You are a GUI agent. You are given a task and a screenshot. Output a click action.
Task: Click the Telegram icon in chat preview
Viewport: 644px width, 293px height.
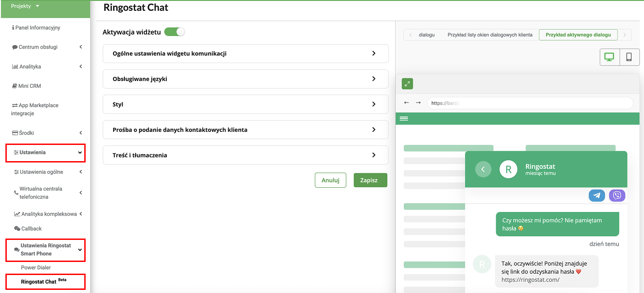point(597,195)
